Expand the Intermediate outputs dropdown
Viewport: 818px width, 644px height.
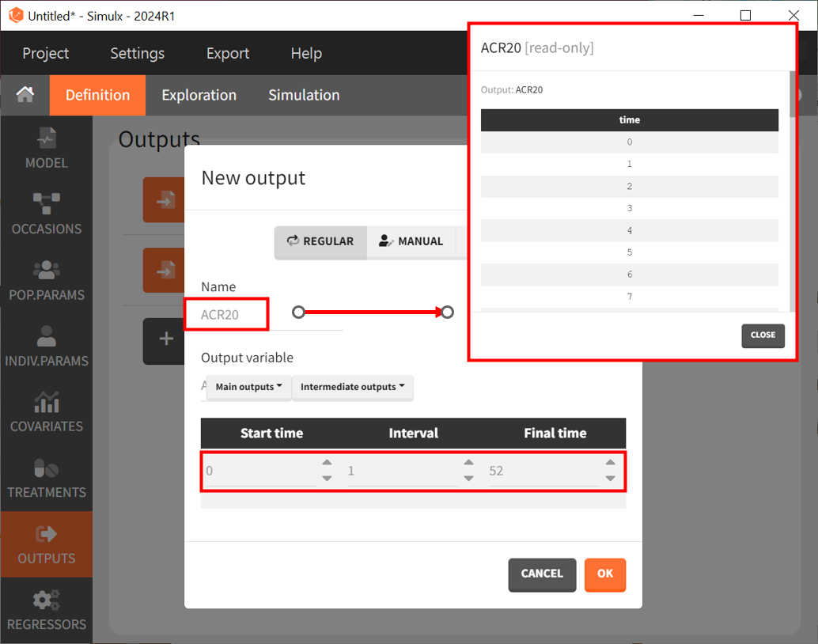(x=352, y=387)
